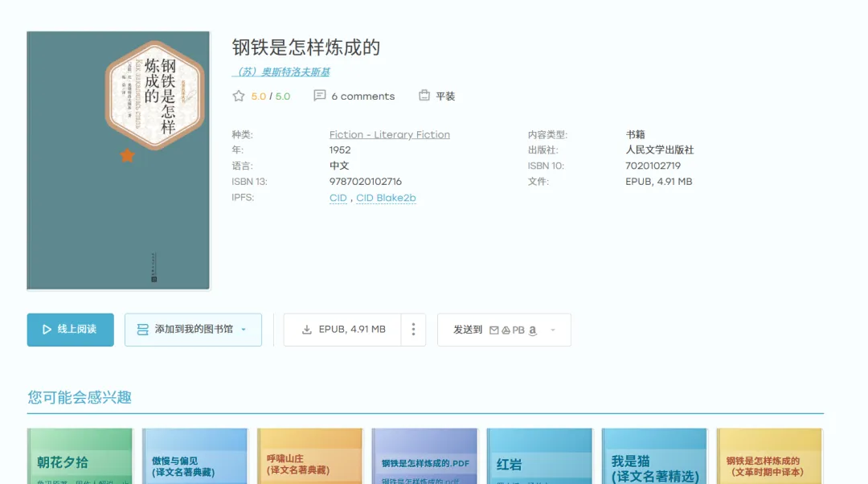
Task: Open the 朝花夕拾 book card
Action: (80, 456)
